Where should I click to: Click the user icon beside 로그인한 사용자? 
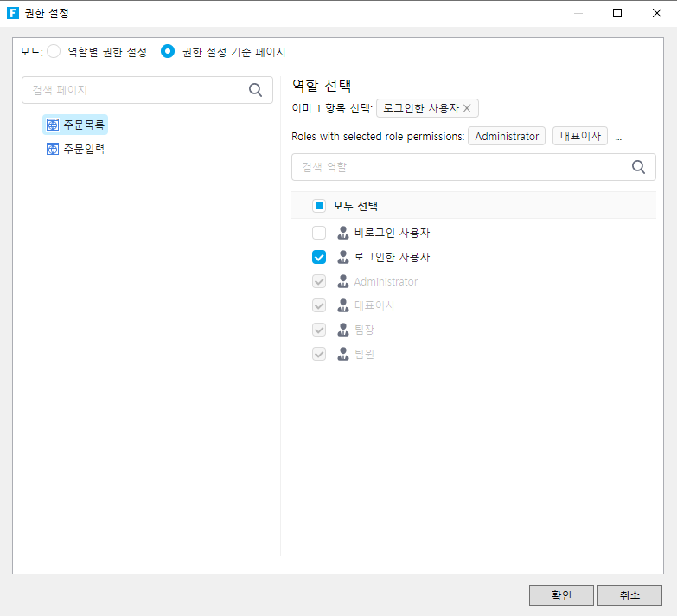tap(343, 257)
